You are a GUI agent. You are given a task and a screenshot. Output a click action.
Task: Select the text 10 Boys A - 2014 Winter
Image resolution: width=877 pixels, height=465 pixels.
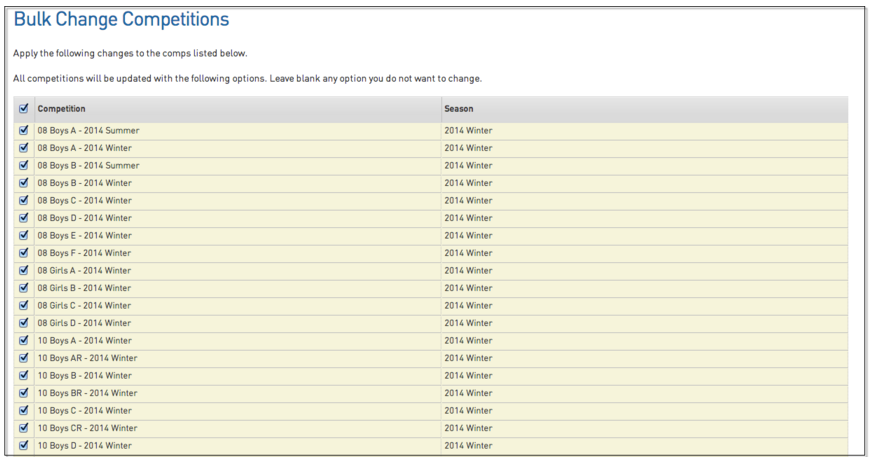click(84, 340)
